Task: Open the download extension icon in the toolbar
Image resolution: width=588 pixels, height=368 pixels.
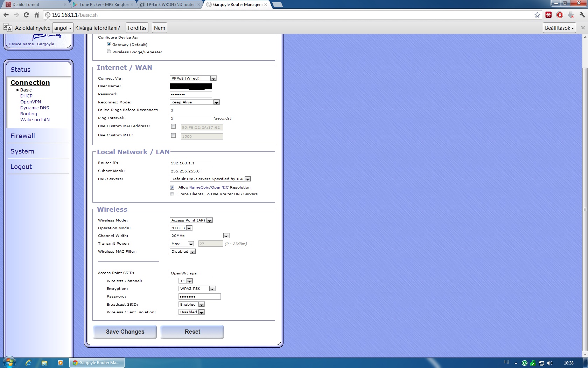Action: point(571,15)
